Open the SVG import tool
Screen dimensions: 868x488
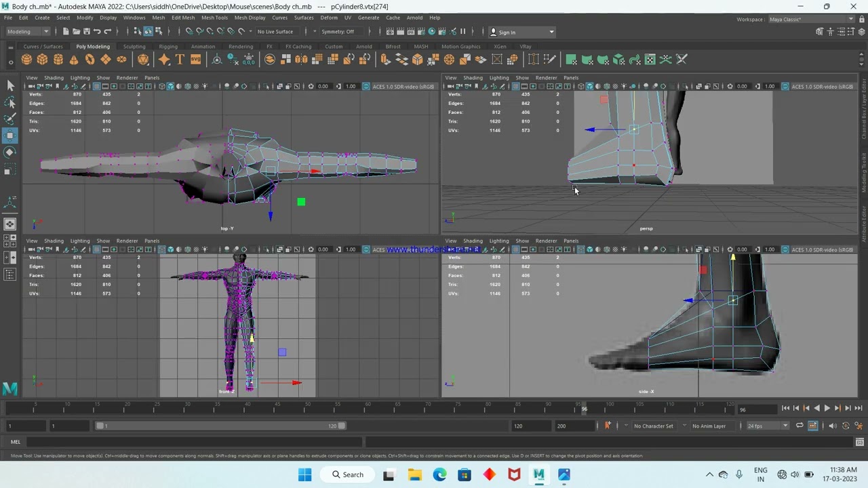(195, 60)
